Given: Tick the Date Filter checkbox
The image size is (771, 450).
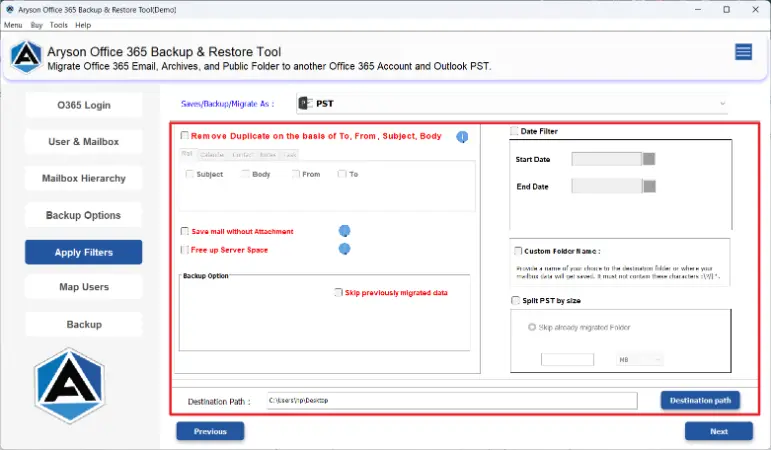Looking at the screenshot, I should [x=515, y=131].
